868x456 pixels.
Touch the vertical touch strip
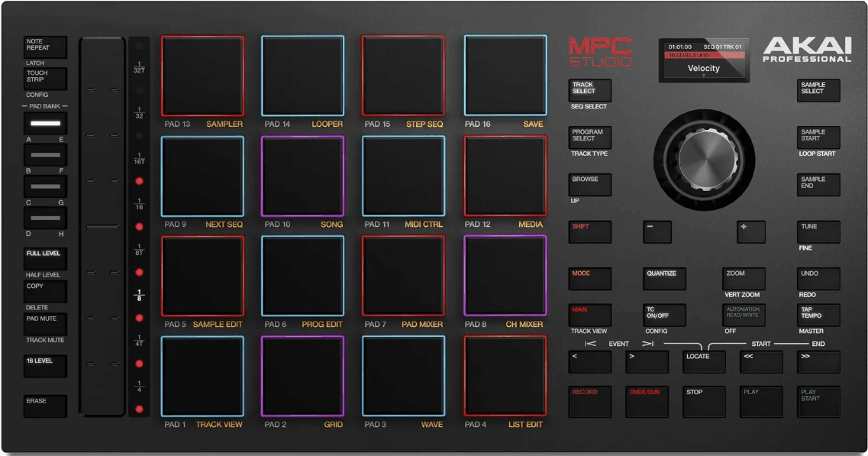[x=102, y=226]
